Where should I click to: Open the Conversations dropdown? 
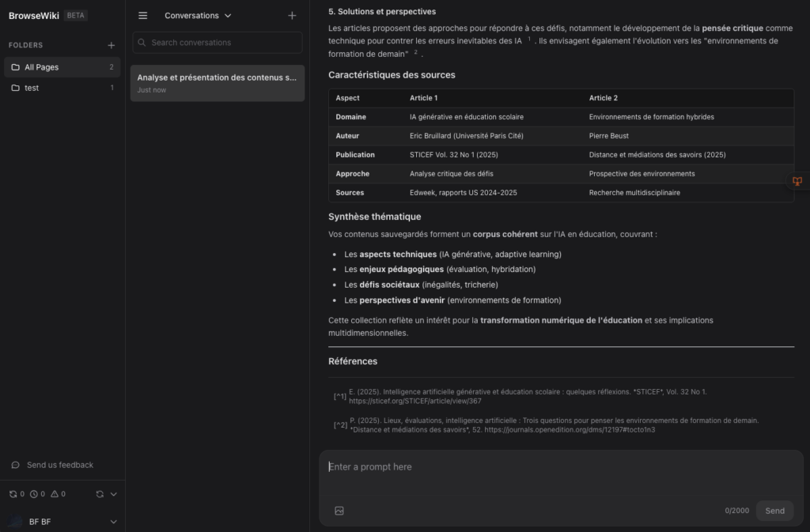click(x=198, y=15)
